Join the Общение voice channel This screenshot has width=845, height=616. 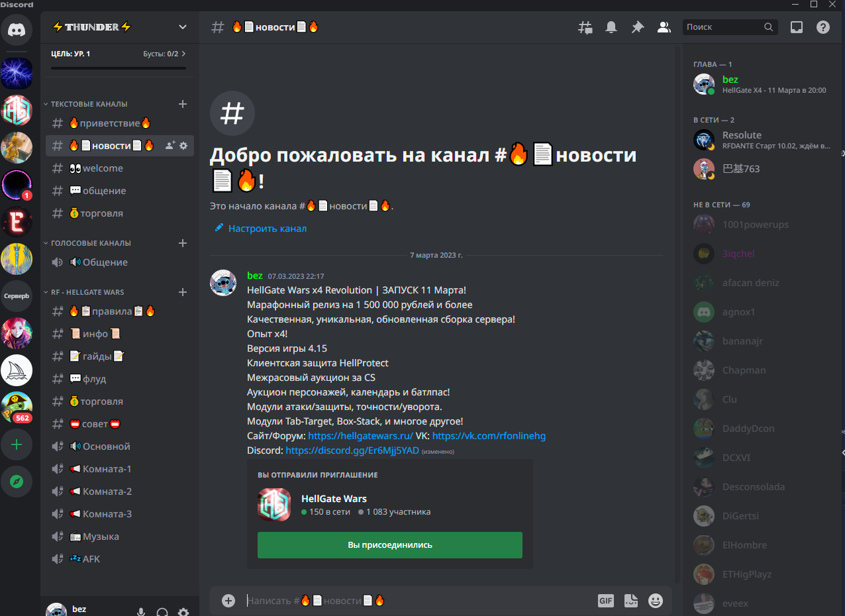coord(120,262)
